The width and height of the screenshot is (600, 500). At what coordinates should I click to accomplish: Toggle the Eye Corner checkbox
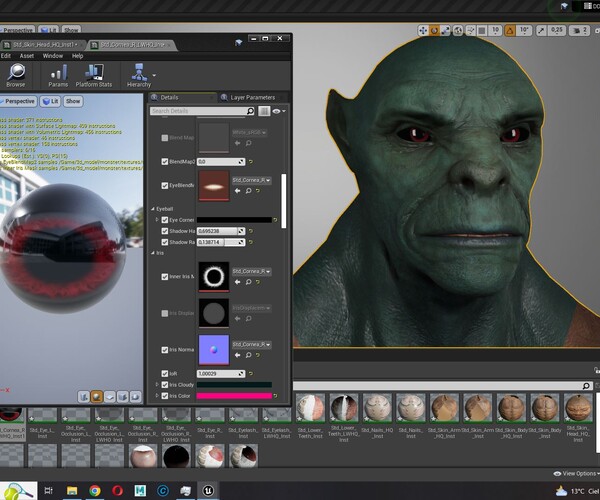point(165,220)
